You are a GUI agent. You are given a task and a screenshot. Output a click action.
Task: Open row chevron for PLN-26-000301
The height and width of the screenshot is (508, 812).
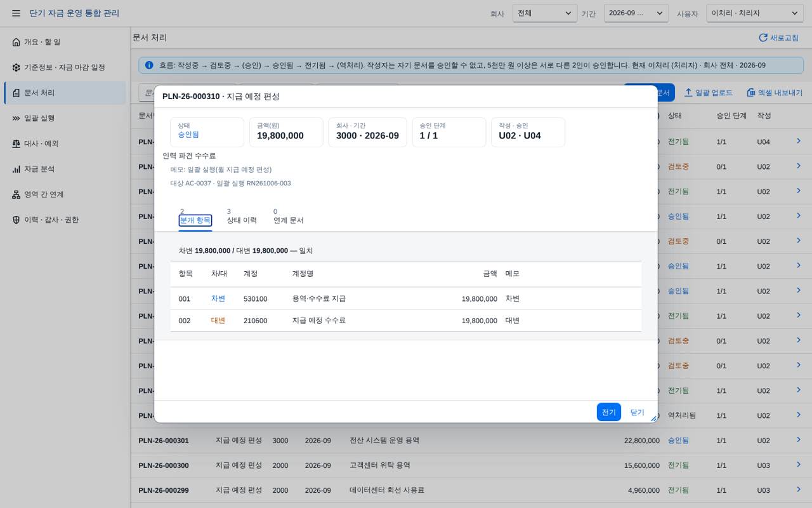[x=799, y=439]
